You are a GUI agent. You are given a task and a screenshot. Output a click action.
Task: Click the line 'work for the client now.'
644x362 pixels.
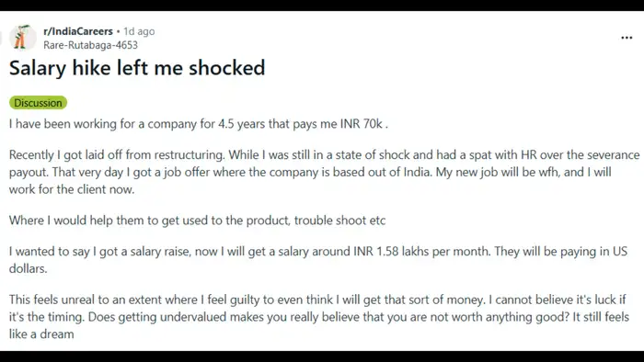pos(72,189)
